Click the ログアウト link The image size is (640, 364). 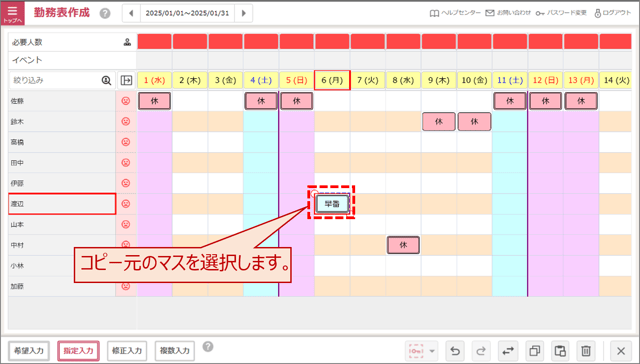613,13
